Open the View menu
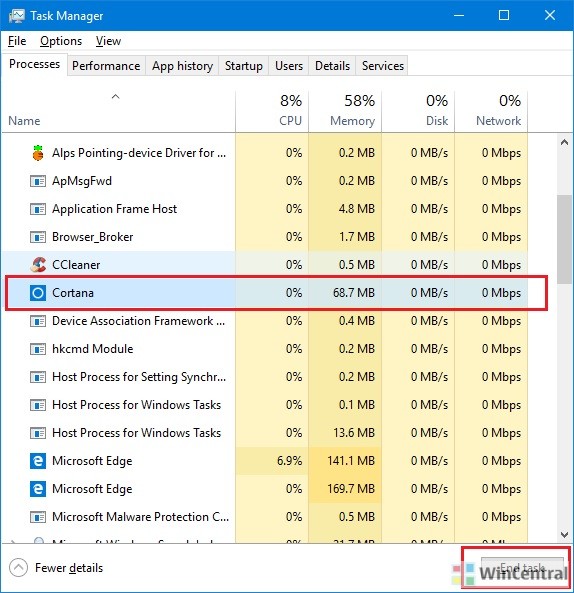Screen dimensions: 574x593 [108, 41]
